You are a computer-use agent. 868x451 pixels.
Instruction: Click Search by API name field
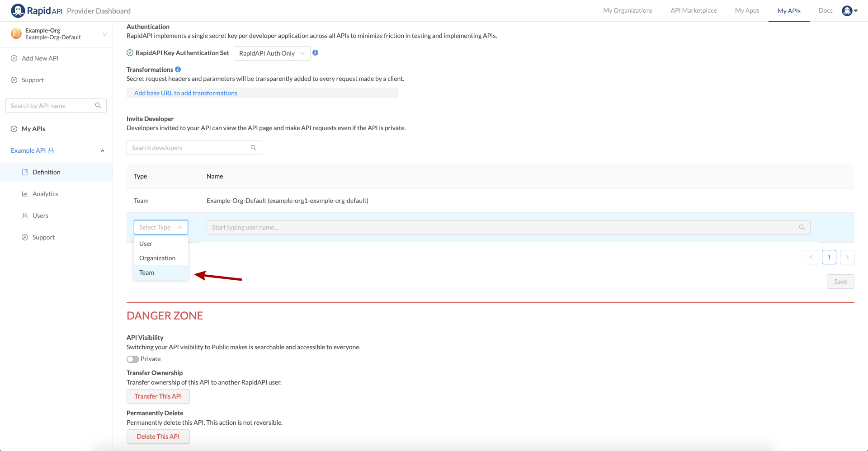pyautogui.click(x=56, y=105)
